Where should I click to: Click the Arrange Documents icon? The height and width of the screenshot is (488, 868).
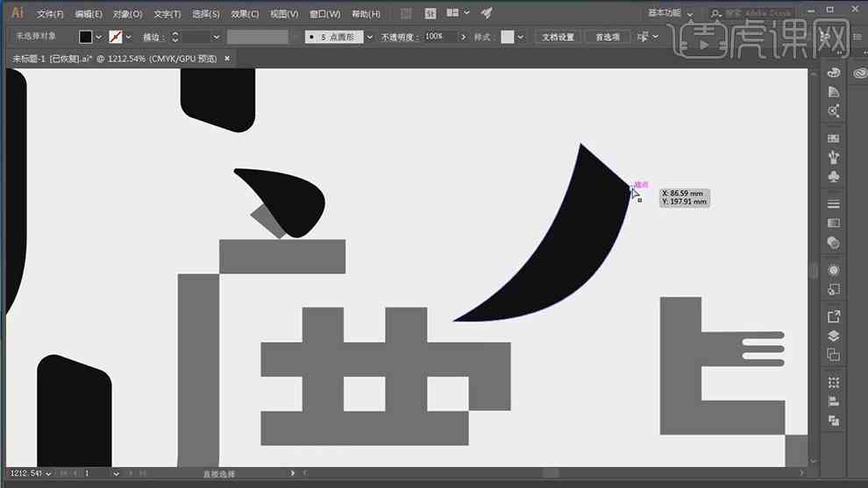tap(452, 13)
